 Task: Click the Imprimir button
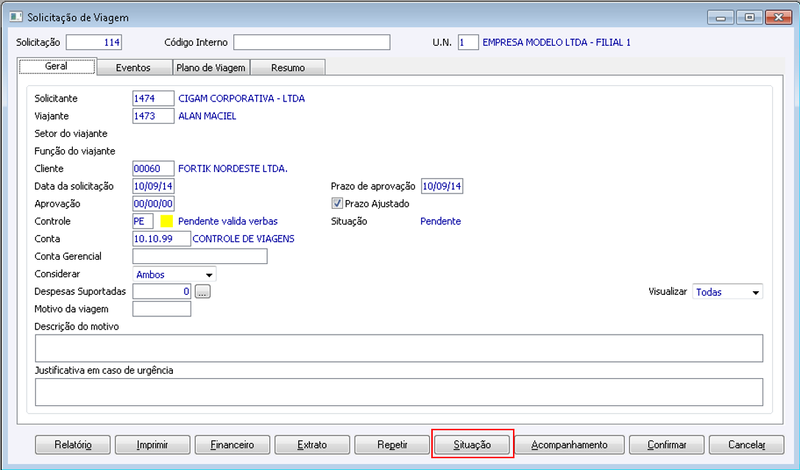(153, 445)
